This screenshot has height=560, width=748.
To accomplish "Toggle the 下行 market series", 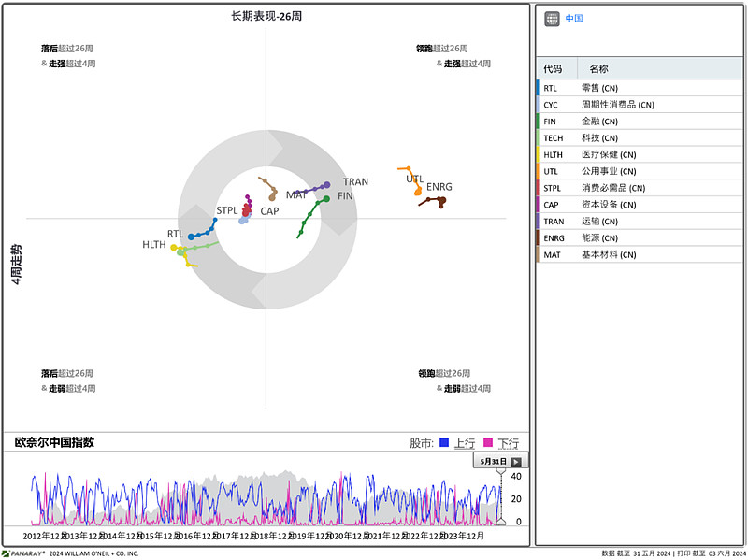I will [x=508, y=443].
